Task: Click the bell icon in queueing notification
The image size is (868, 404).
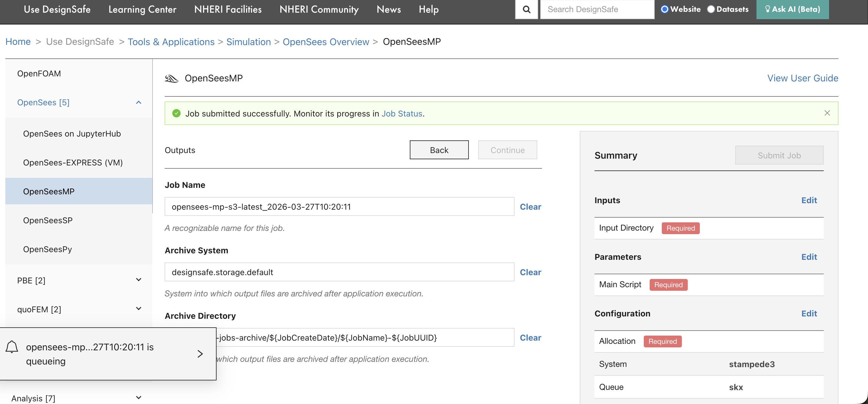Action: coord(12,347)
